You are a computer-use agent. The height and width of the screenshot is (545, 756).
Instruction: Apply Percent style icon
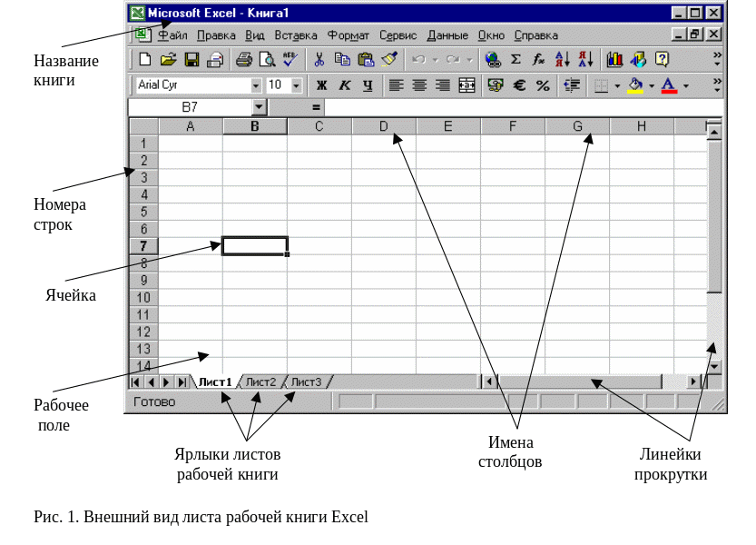[543, 85]
